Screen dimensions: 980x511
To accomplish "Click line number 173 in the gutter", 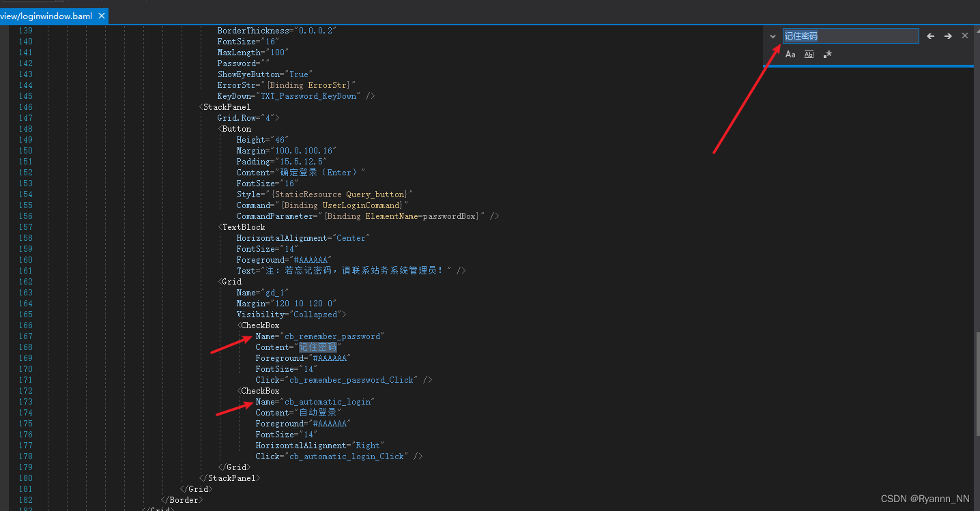I will [25, 402].
